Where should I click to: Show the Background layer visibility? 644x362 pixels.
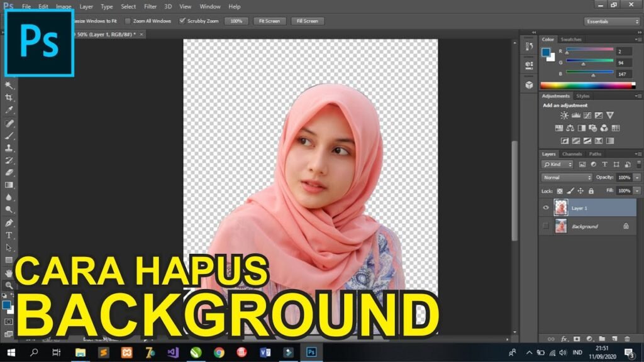pos(546,226)
